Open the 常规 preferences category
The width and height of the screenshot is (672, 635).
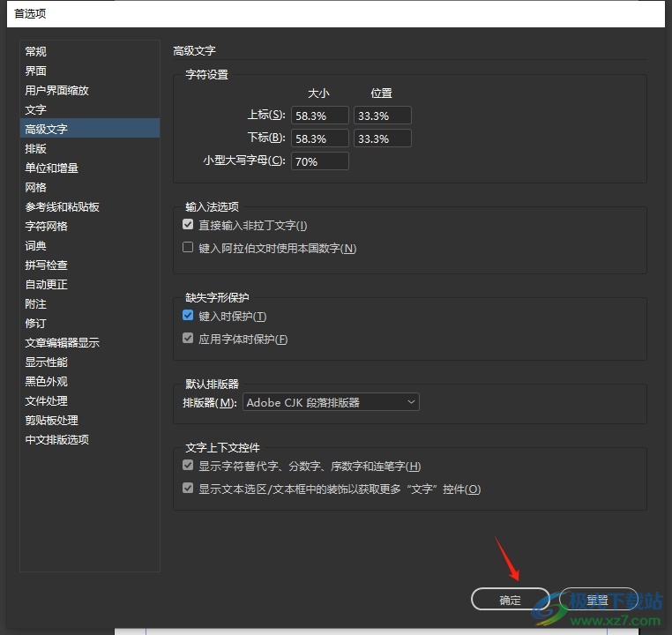[90, 51]
